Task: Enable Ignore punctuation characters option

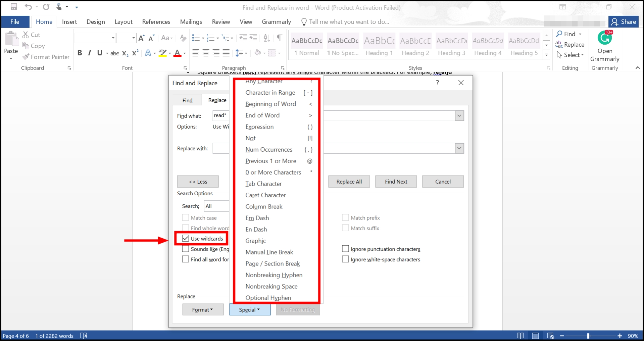Action: coord(345,249)
